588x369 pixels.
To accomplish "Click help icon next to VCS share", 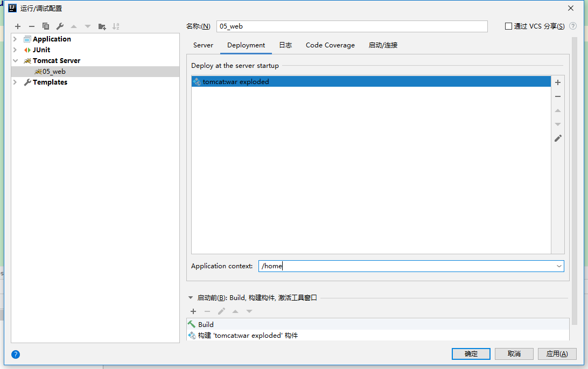I will (572, 26).
